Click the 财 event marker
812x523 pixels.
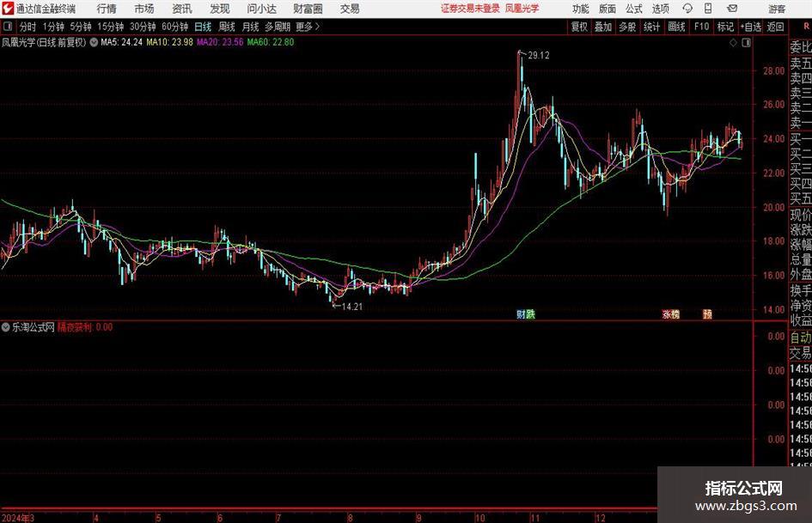(521, 314)
